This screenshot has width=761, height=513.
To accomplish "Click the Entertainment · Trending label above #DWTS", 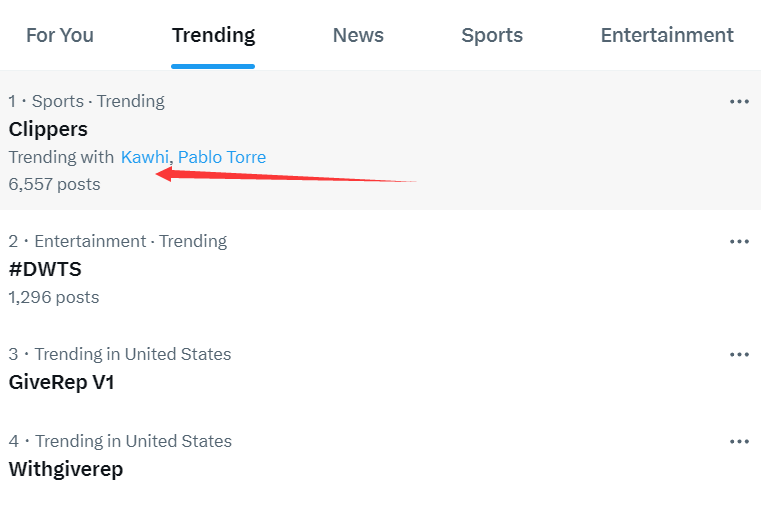I will point(130,241).
